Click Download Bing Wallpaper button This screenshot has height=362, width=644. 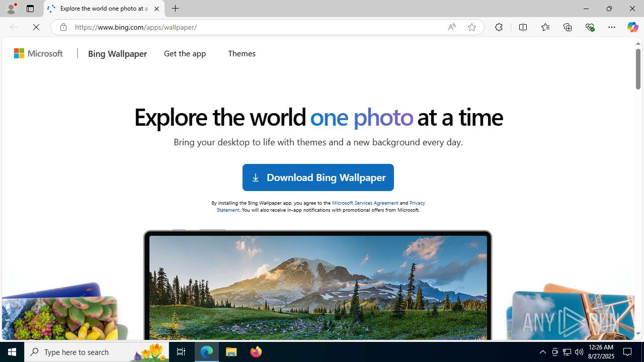point(318,177)
